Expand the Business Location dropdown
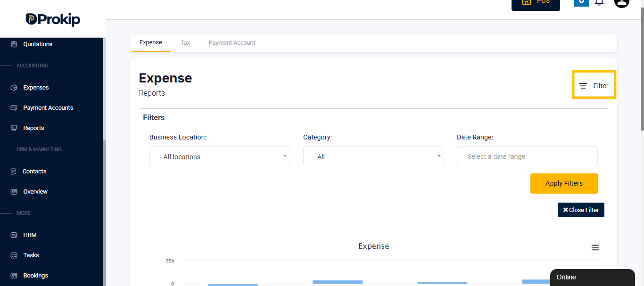This screenshot has height=286, width=644. (220, 157)
